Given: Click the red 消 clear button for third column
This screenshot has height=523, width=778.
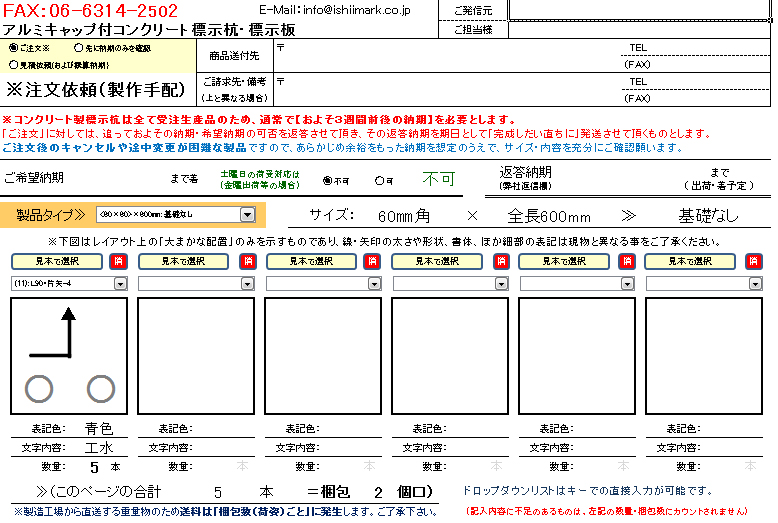Looking at the screenshot, I should coord(373,261).
